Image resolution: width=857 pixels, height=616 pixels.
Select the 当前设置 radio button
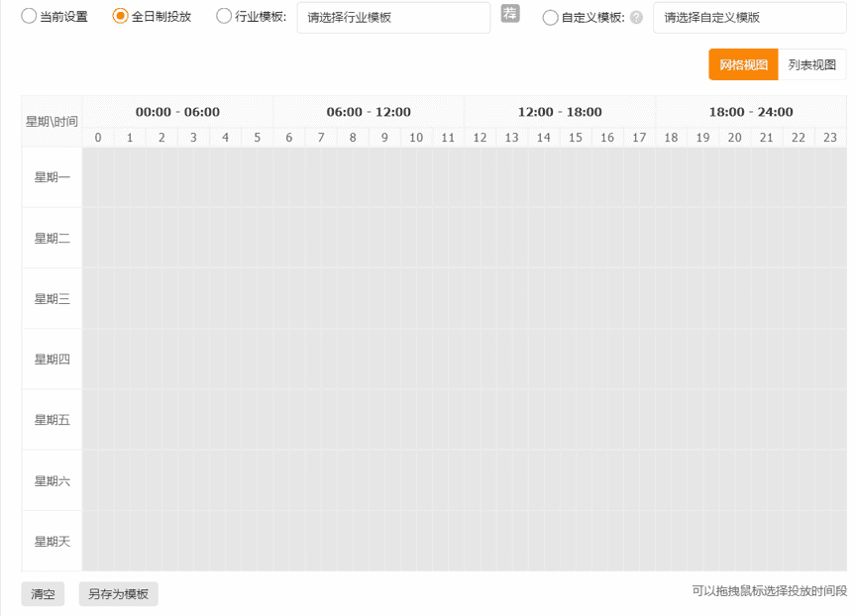[29, 17]
